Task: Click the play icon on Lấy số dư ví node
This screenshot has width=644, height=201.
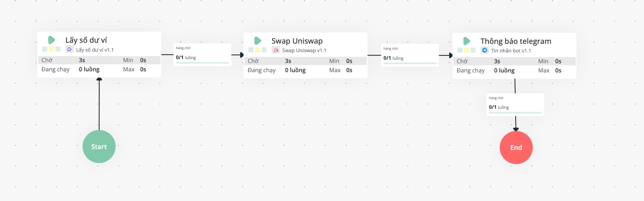Action: point(51,40)
